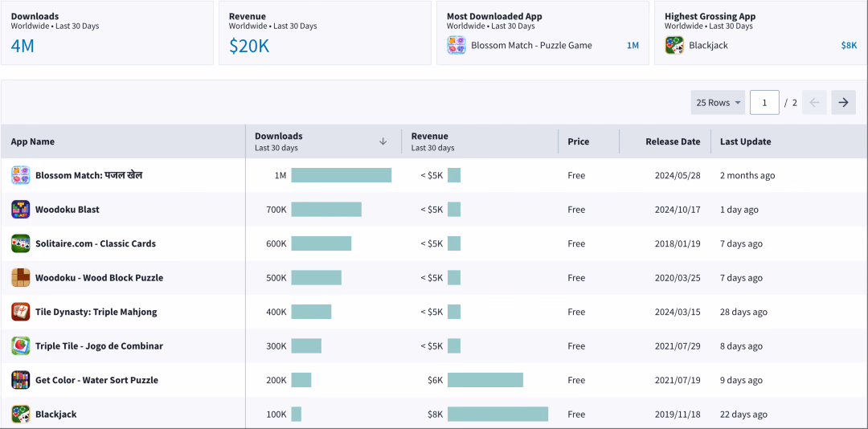Screen dimensions: 868x429
Task: Click '8 days ago' last update cell
Action: [741, 346]
